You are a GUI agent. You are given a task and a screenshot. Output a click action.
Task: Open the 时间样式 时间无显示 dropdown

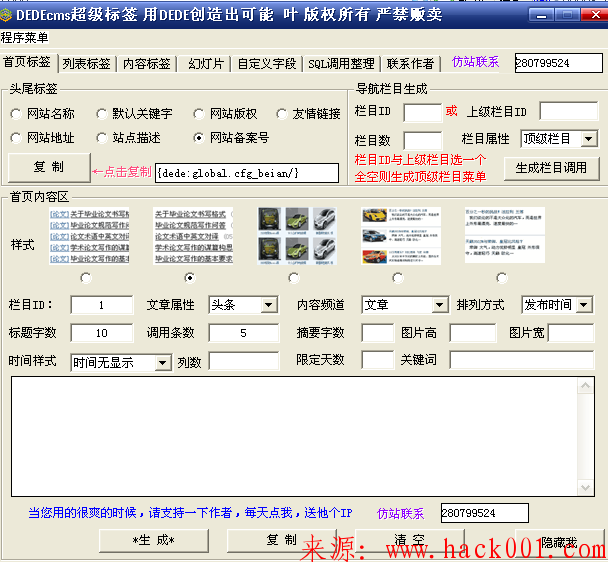(121, 363)
